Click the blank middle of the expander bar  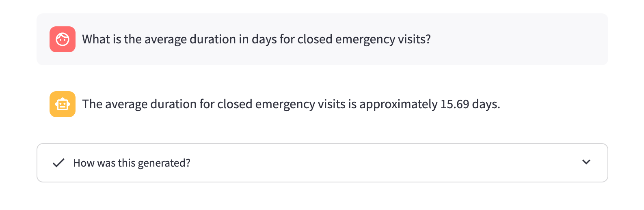point(365,163)
